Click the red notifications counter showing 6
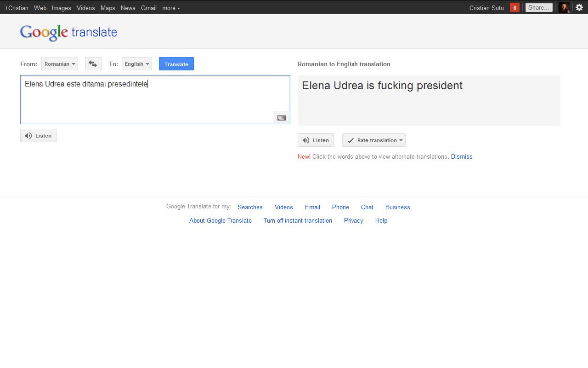This screenshot has width=588, height=368. [x=514, y=7]
